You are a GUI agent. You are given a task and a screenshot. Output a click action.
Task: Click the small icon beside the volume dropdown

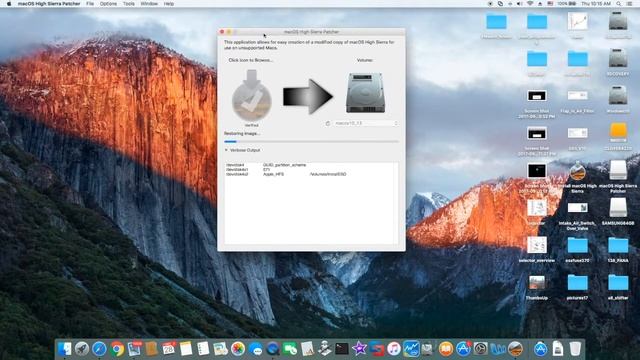tap(328, 123)
